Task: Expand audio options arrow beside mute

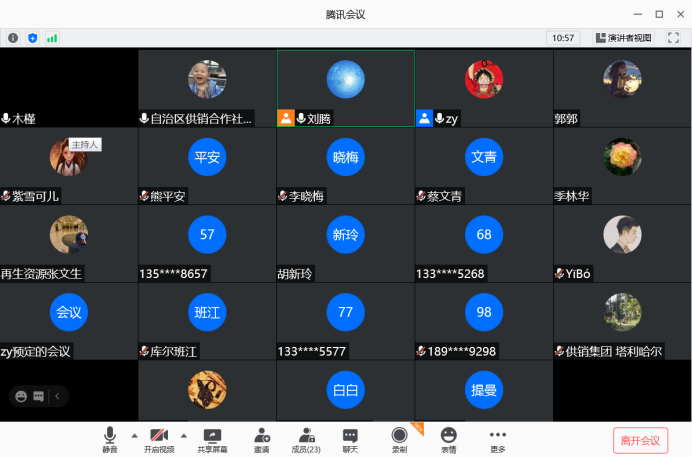Action: [x=135, y=436]
